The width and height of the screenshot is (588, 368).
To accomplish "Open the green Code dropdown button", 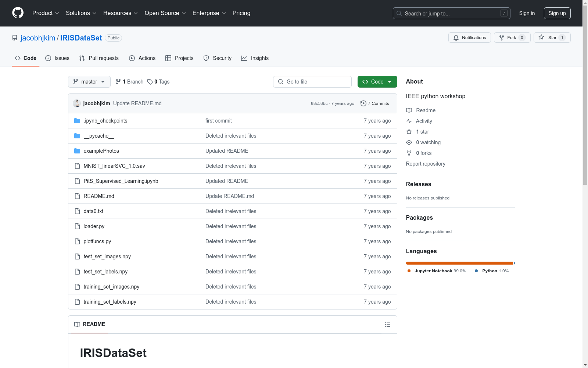I will pyautogui.click(x=377, y=82).
